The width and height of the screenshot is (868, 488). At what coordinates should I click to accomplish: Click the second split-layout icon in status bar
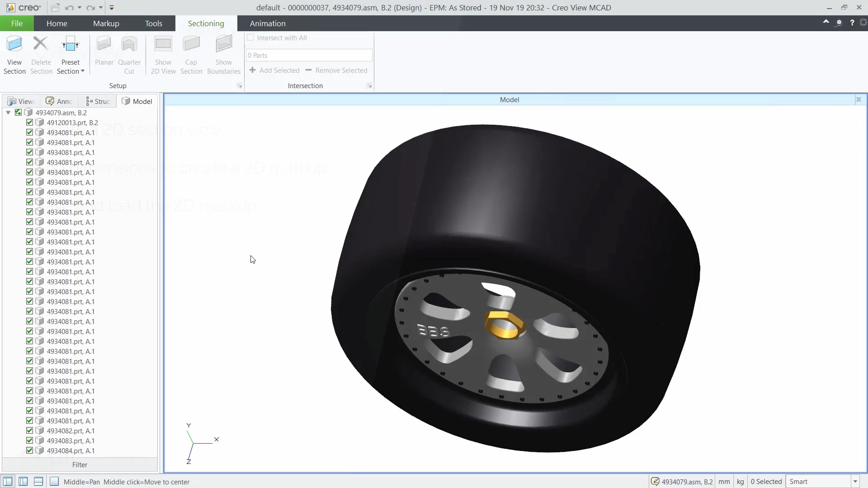click(23, 482)
